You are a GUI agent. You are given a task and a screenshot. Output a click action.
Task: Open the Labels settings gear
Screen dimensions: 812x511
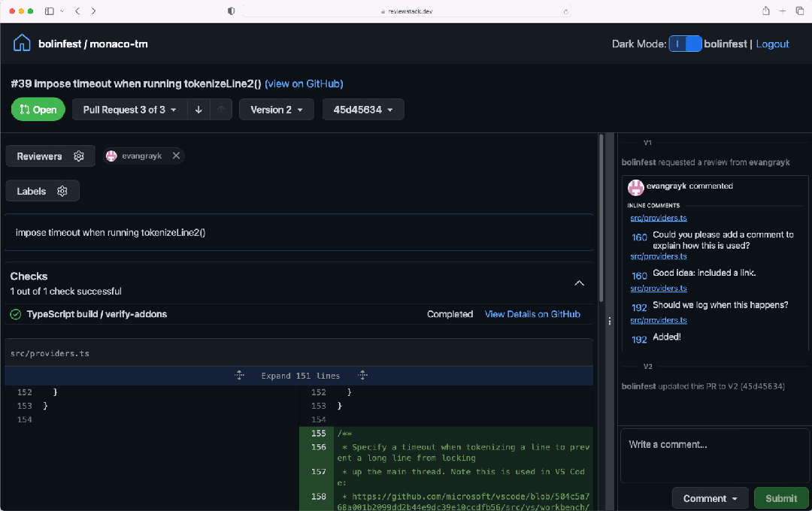tap(62, 191)
